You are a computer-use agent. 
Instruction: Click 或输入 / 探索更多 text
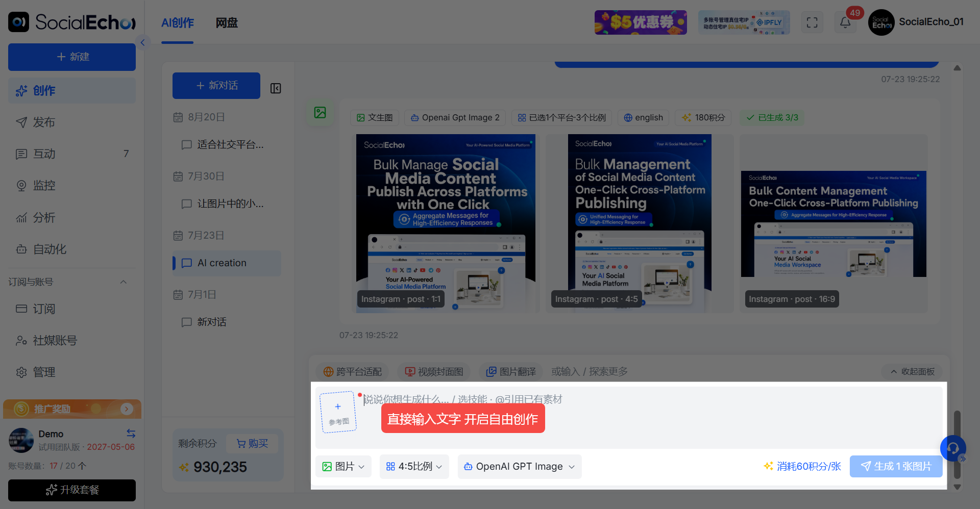pyautogui.click(x=590, y=372)
